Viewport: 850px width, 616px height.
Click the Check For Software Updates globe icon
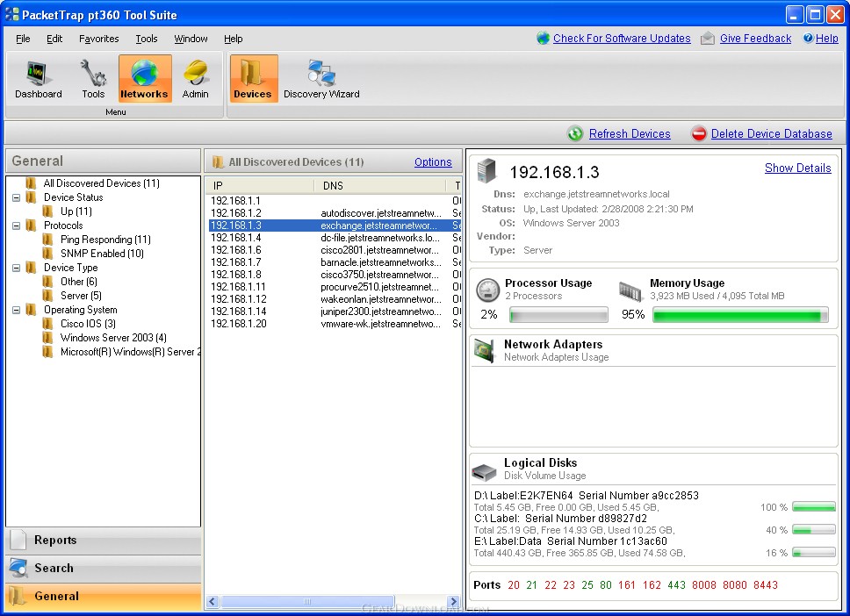tap(543, 38)
